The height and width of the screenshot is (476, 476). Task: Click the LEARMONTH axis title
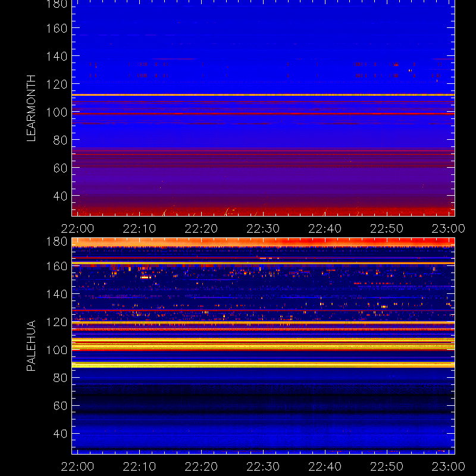click(x=31, y=108)
